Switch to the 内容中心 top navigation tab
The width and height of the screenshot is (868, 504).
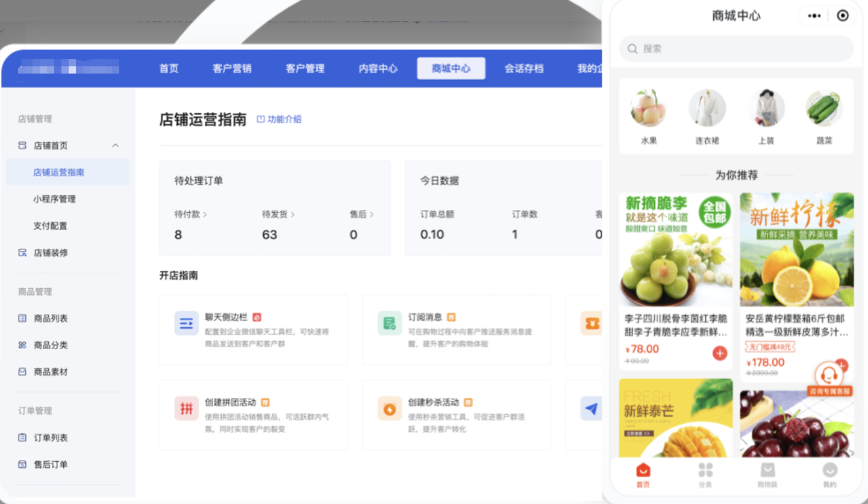[378, 68]
